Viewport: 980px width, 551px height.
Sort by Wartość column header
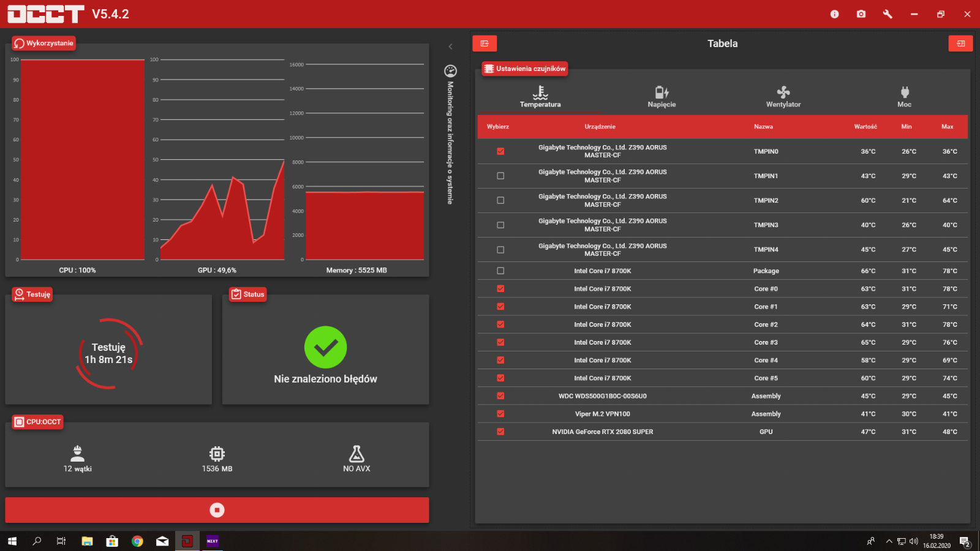click(x=865, y=127)
